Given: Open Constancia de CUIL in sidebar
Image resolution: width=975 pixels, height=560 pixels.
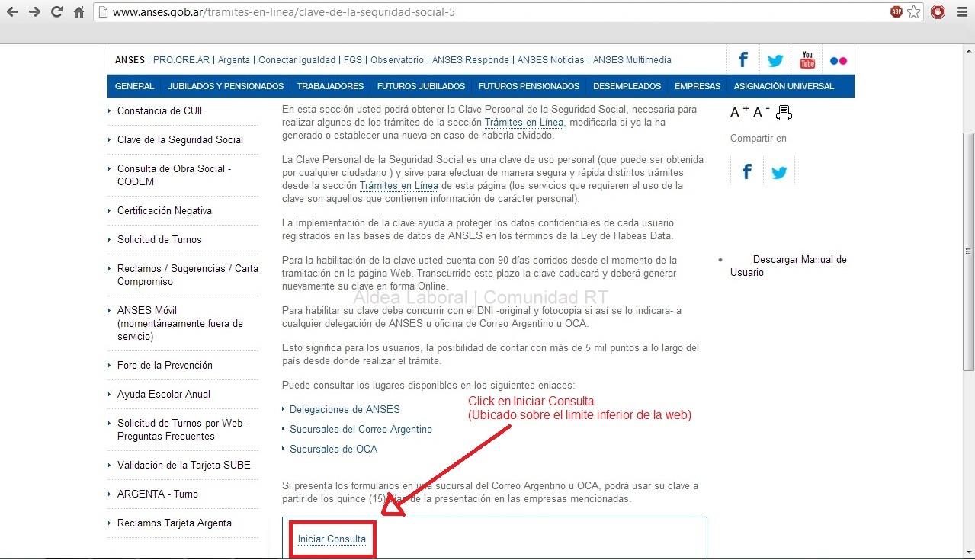Looking at the screenshot, I should [161, 110].
